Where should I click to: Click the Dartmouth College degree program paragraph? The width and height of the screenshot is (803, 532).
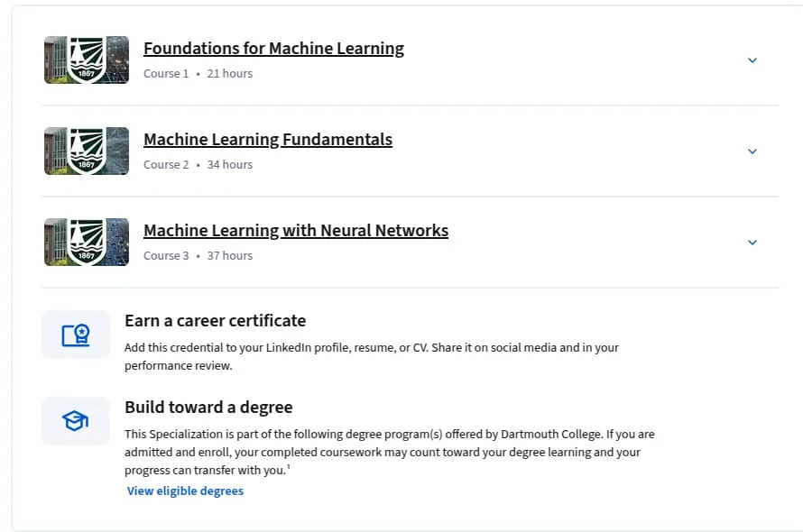pyautogui.click(x=390, y=452)
